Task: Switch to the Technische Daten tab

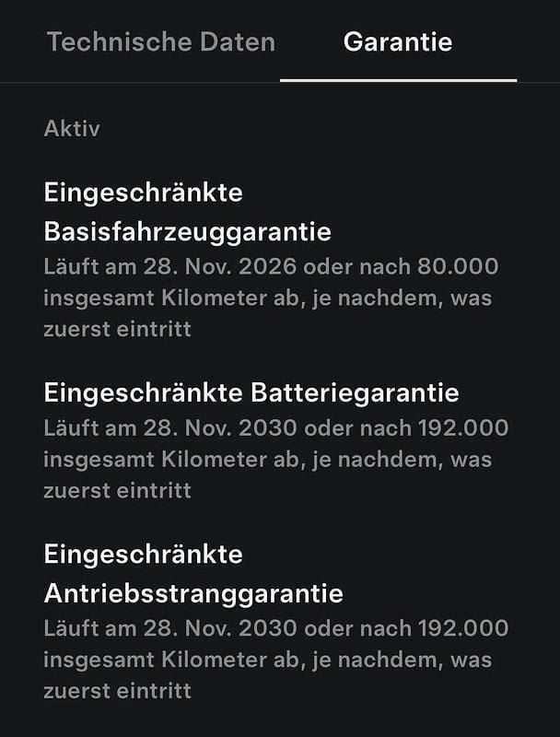Action: (x=161, y=41)
